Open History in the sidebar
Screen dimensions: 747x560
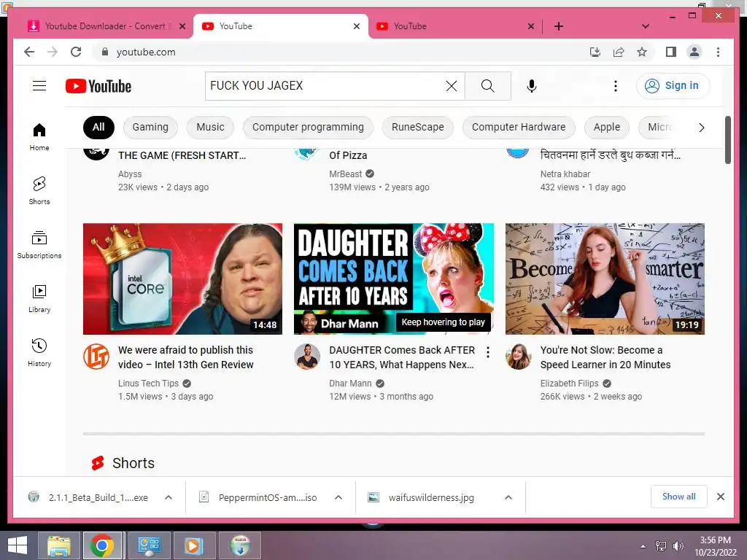39,352
